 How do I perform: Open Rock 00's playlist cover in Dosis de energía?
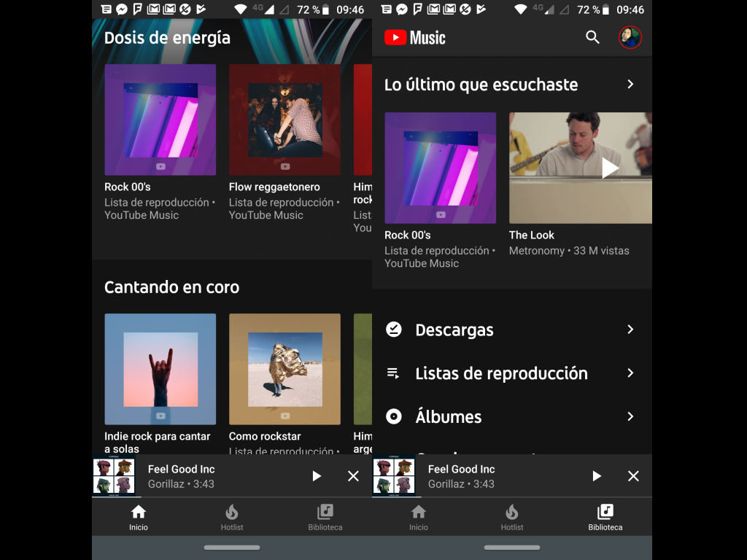tap(160, 120)
